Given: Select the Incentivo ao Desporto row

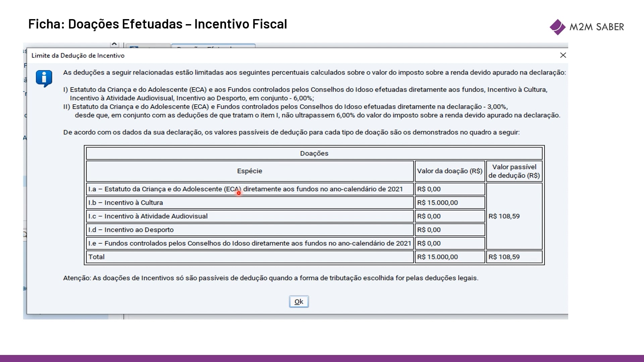Looking at the screenshot, I should (x=250, y=230).
